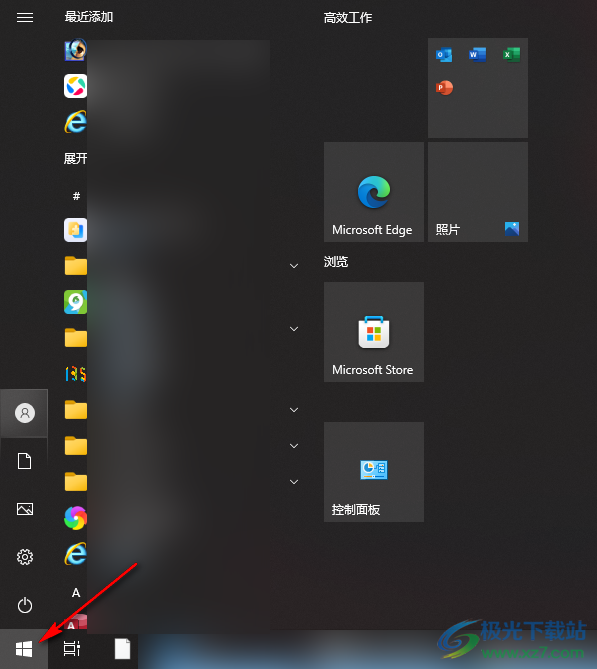Select the # letter group header
The height and width of the screenshot is (669, 597).
76,196
